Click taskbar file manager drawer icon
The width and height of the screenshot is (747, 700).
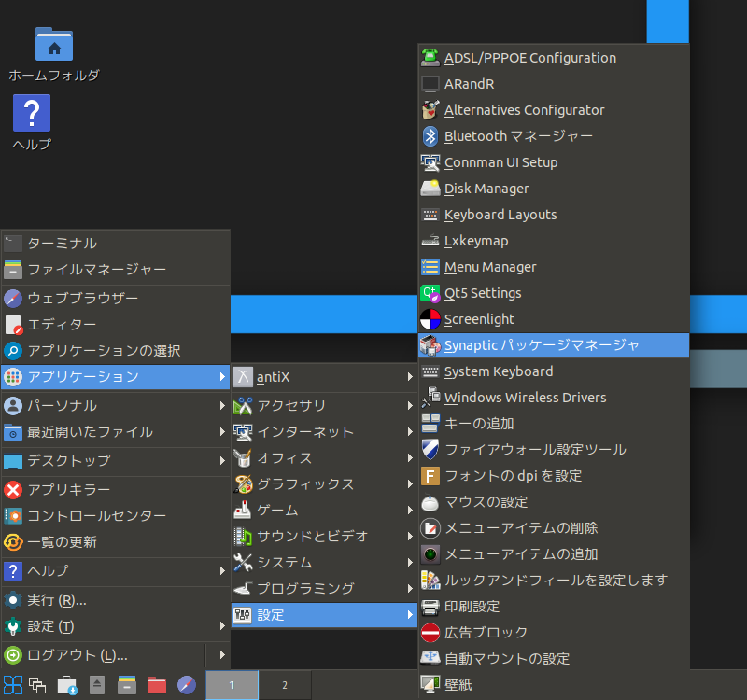coord(127,685)
